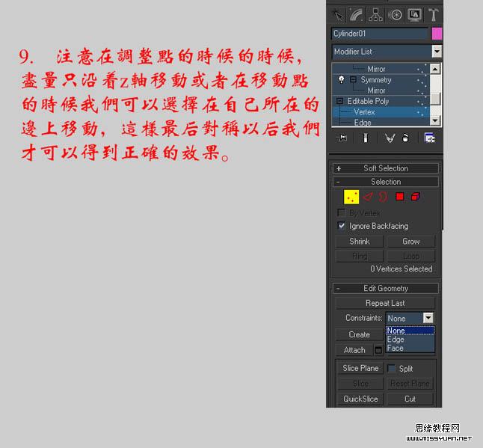
Task: Collapse the Editable Poly tree
Action: click(339, 101)
